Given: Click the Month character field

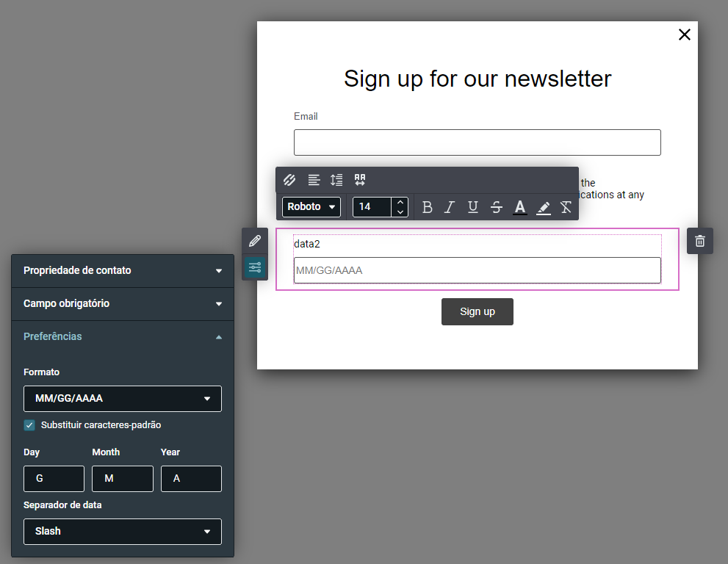Looking at the screenshot, I should (123, 479).
